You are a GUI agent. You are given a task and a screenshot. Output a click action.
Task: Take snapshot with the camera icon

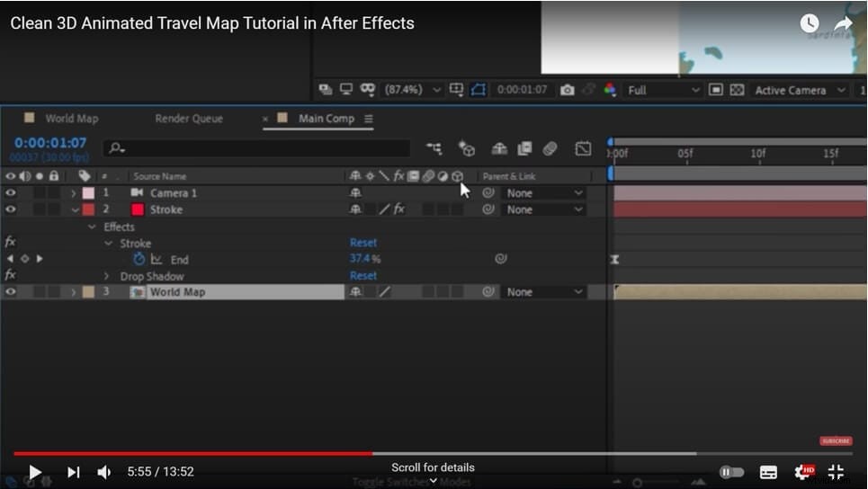(567, 90)
